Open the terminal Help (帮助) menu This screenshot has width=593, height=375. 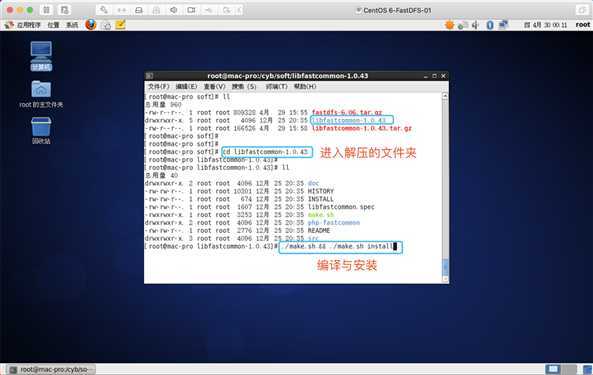305,87
